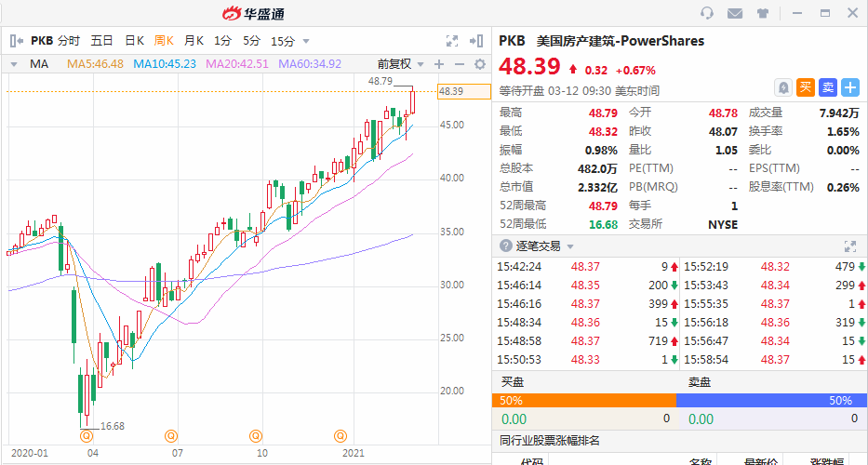Click the MA20:42.51 indicator label
The width and height of the screenshot is (868, 465).
click(x=237, y=64)
